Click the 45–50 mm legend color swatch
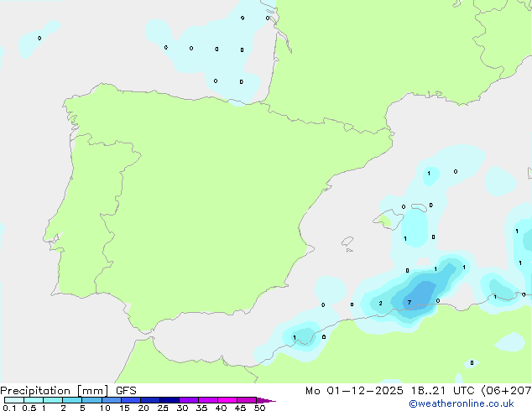Screen dimensions: 532x411 247,400
